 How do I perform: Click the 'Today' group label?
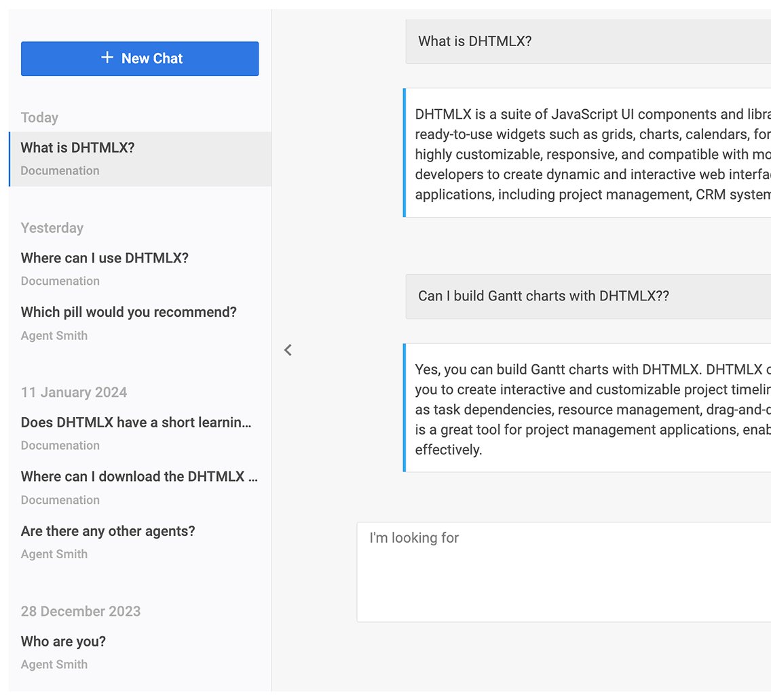coord(39,117)
